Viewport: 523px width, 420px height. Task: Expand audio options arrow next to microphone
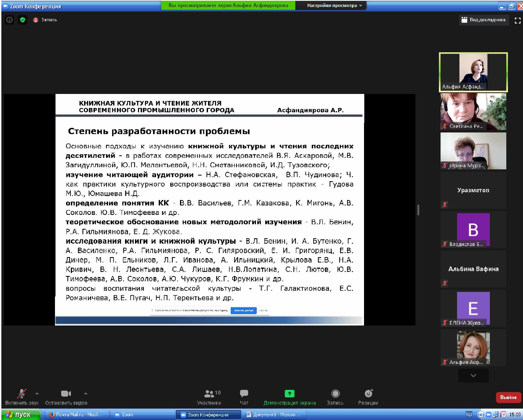[37, 394]
